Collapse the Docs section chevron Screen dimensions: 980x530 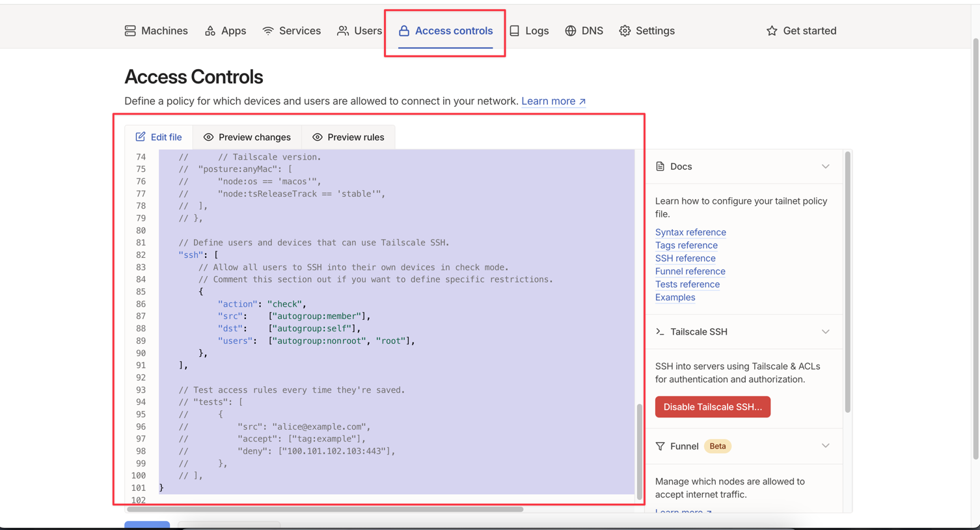click(x=825, y=167)
